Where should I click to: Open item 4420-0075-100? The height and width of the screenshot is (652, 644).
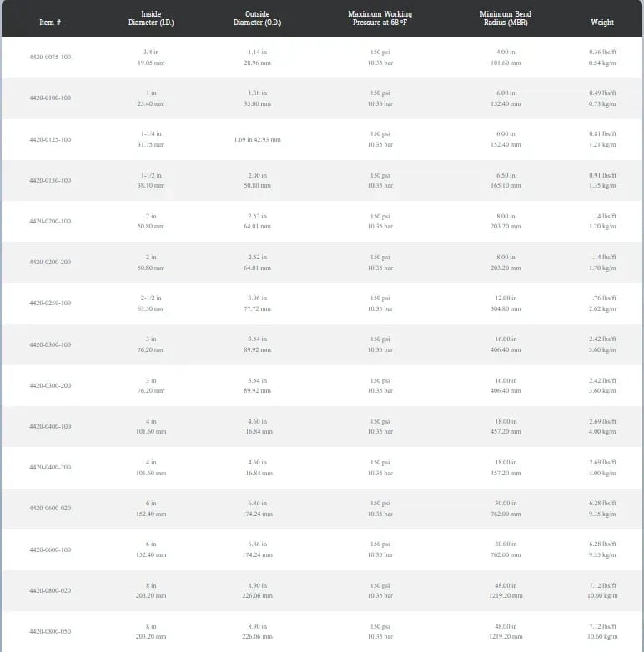(50, 57)
